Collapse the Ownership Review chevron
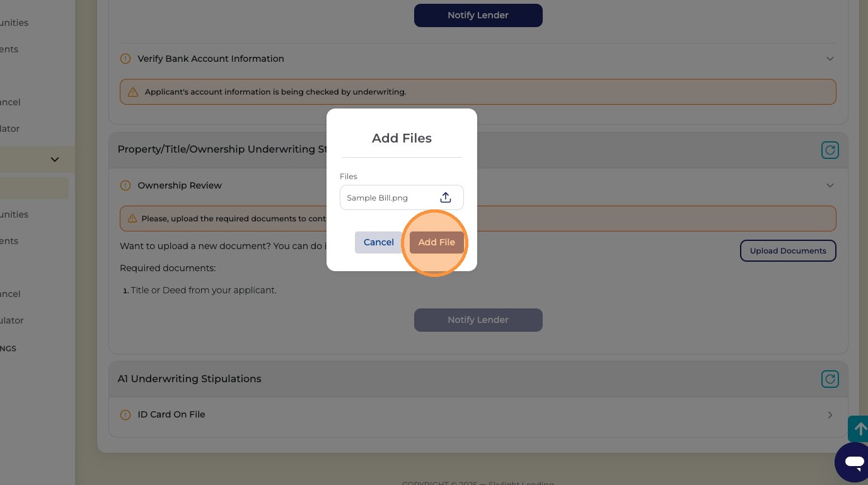This screenshot has width=868, height=485. (x=830, y=185)
